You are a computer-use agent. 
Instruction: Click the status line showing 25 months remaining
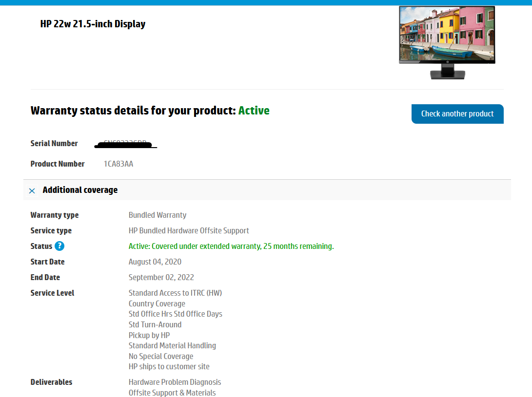pos(231,246)
